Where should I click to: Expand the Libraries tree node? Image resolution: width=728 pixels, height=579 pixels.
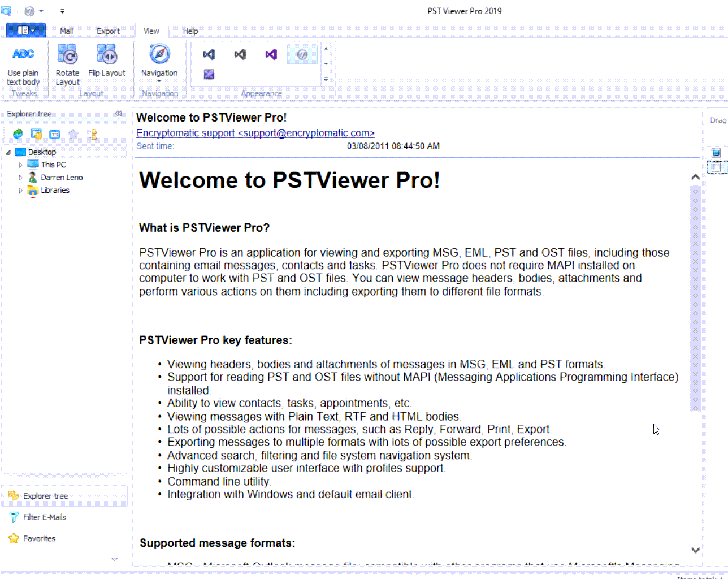[x=20, y=190]
